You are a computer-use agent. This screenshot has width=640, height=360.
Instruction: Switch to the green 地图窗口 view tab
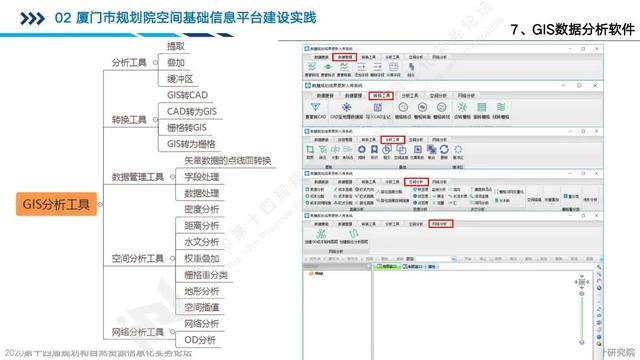click(x=387, y=267)
